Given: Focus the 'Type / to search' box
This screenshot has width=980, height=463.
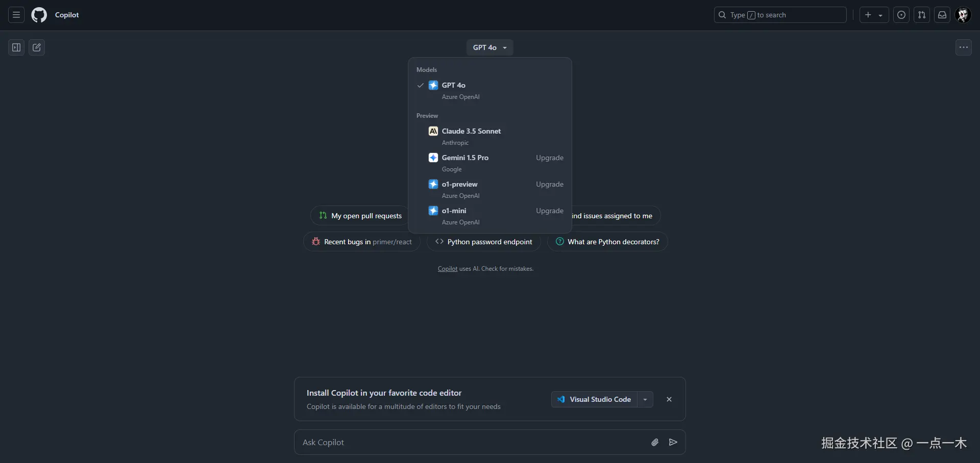Looking at the screenshot, I should (x=780, y=15).
